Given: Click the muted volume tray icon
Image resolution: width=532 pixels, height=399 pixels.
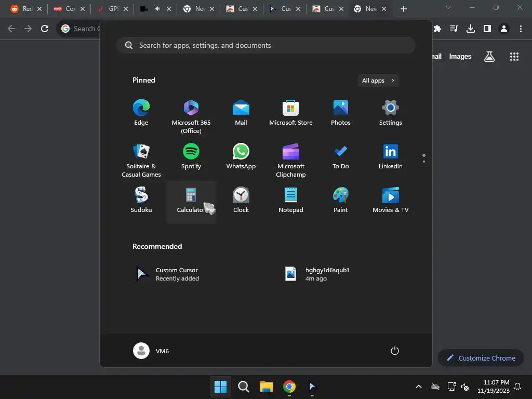Looking at the screenshot, I should pyautogui.click(x=465, y=387).
